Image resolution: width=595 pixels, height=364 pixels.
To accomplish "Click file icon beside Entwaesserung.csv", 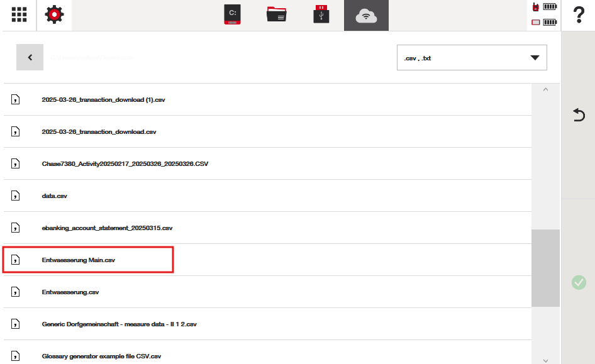I will point(16,292).
